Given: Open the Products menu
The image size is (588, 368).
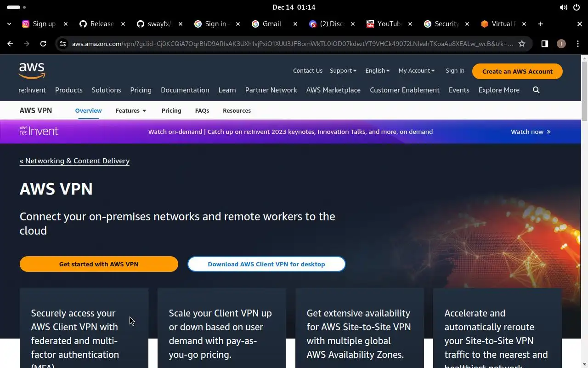Looking at the screenshot, I should pyautogui.click(x=69, y=90).
